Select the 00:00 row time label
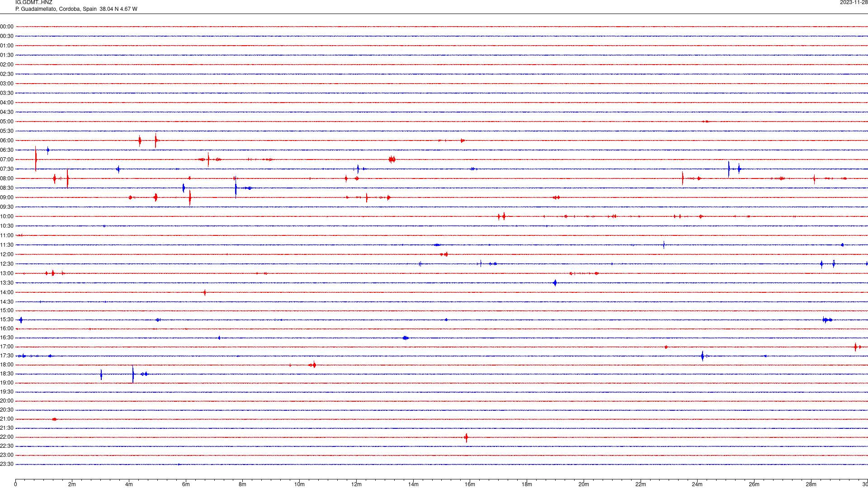 pos(7,27)
